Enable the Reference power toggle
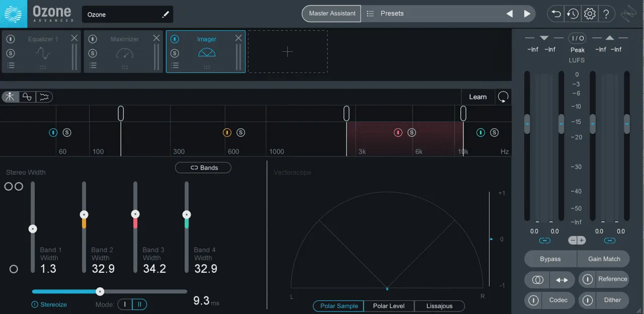 click(x=587, y=279)
